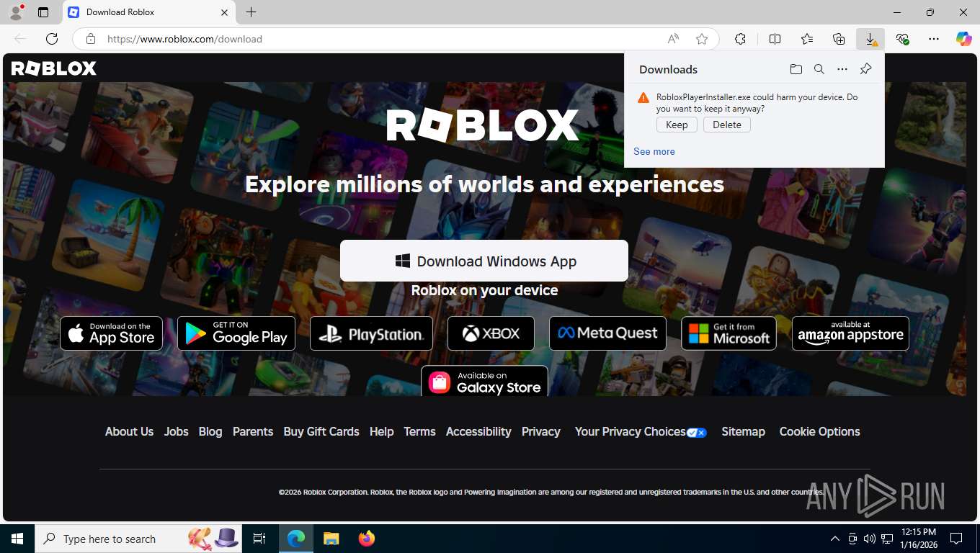Click the Roblox logo in header
Image resolution: width=980 pixels, height=553 pixels.
[53, 68]
